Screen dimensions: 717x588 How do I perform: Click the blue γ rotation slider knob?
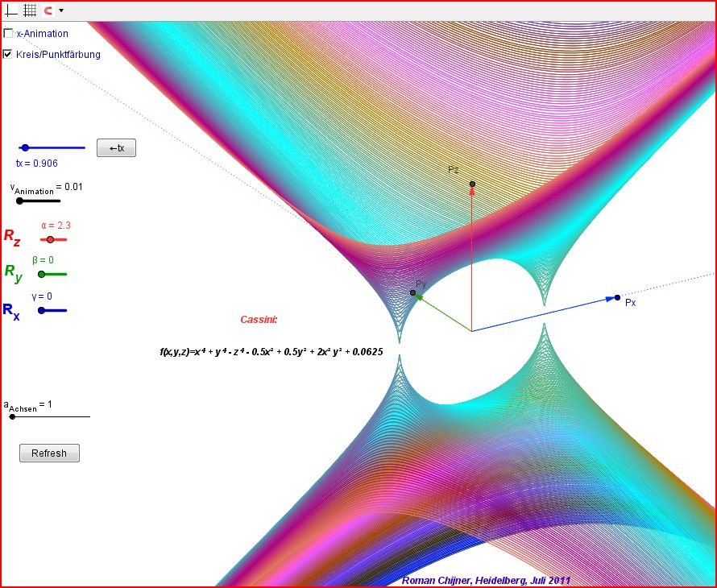point(40,309)
